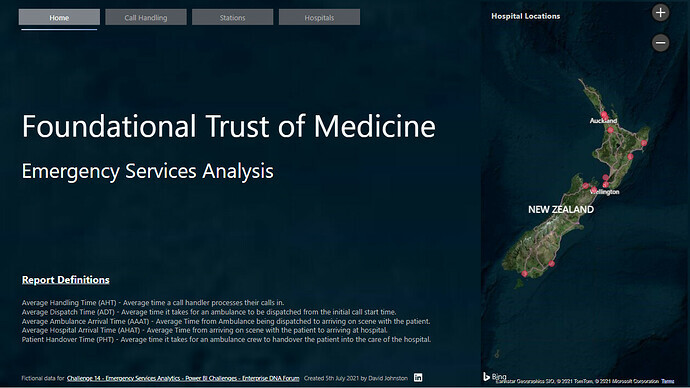The image size is (690, 388).
Task: Click the southernmost hospital marker
Action: click(524, 274)
